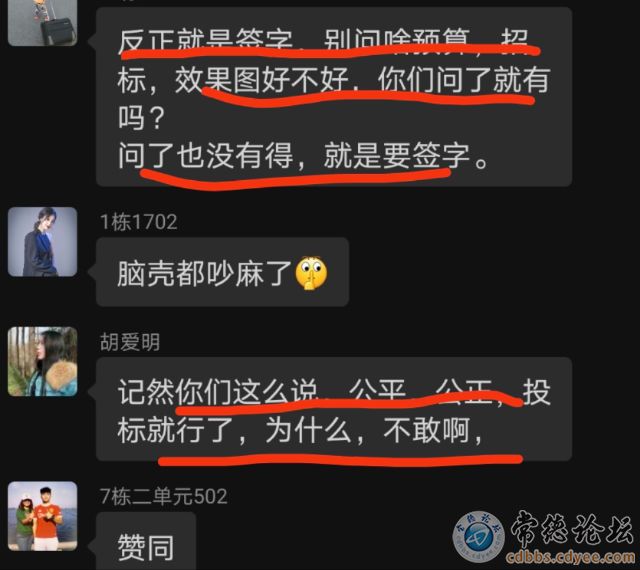640x570 pixels.
Task: Tap the 吗？ line in top message
Action: (x=141, y=118)
